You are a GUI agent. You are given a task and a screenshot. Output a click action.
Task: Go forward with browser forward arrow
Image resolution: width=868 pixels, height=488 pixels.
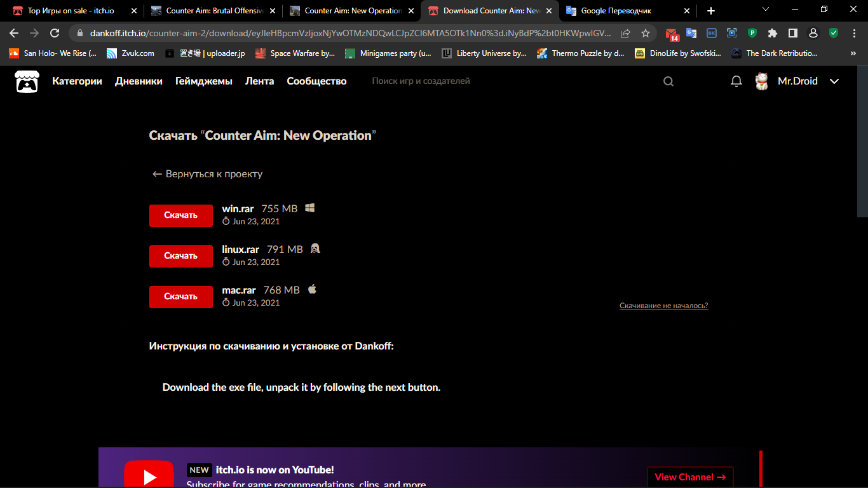pyautogui.click(x=34, y=33)
